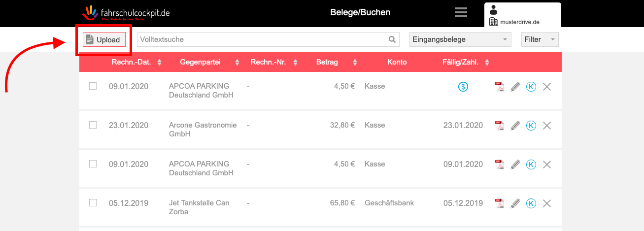Click the Upload button
644x231 pixels.
point(104,40)
